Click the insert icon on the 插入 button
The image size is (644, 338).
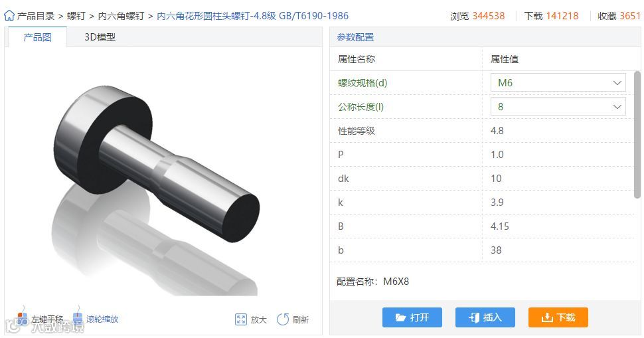[x=473, y=317]
